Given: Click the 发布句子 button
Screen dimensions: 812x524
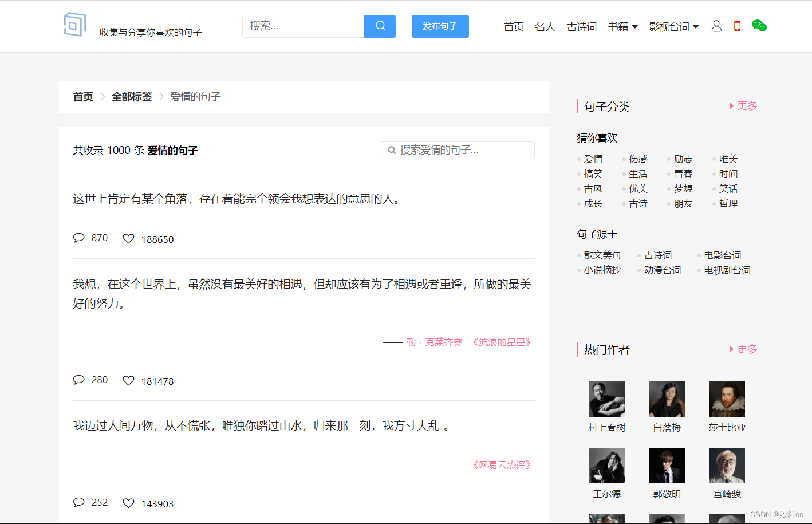Looking at the screenshot, I should click(x=440, y=26).
